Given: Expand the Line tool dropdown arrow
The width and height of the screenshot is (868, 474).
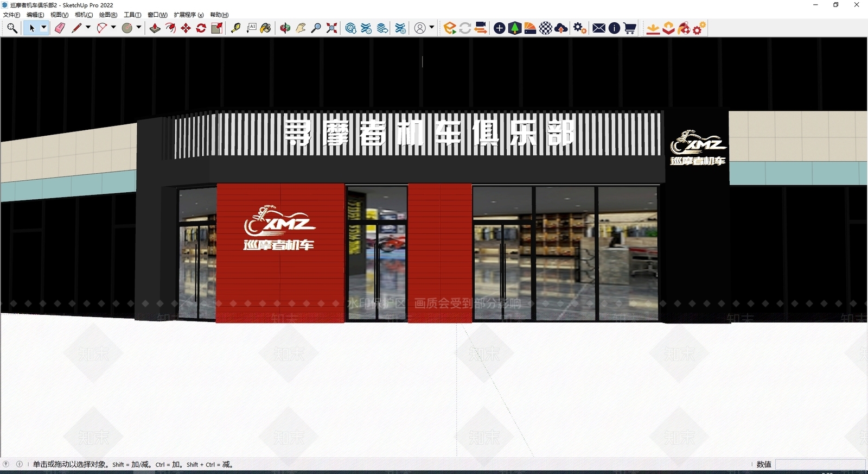Looking at the screenshot, I should click(x=88, y=28).
